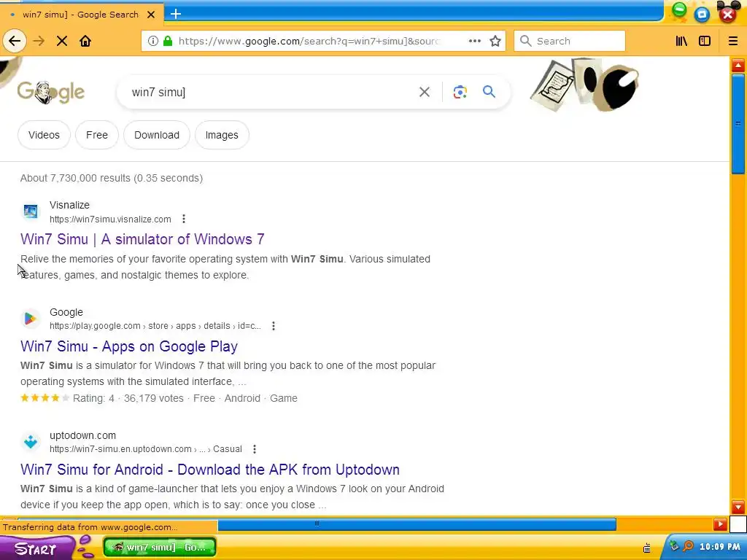The image size is (747, 560).
Task: Open the Start menu
Action: [x=36, y=548]
